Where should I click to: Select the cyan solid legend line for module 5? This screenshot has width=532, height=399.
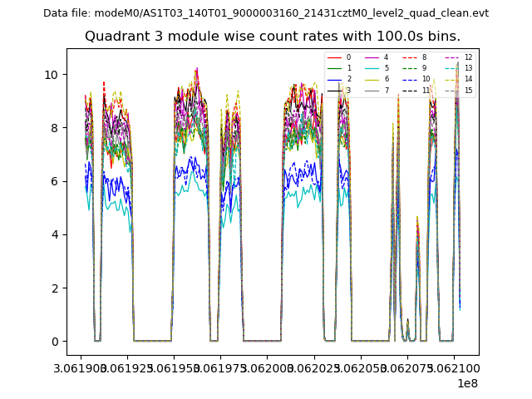(x=372, y=68)
